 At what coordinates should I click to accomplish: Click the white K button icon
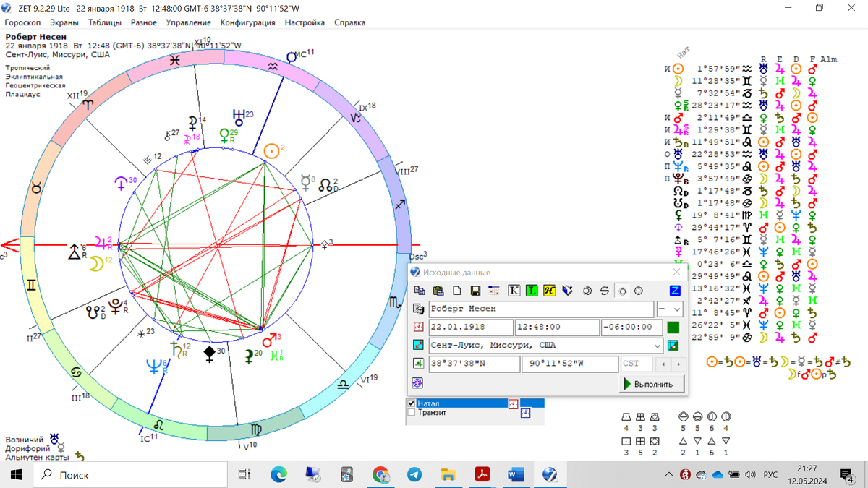pyautogui.click(x=514, y=291)
